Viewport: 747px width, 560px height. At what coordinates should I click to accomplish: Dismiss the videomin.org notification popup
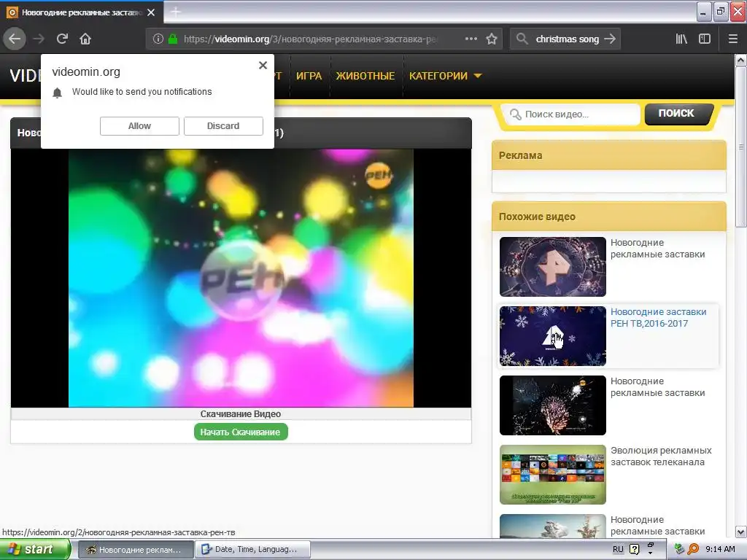263,65
